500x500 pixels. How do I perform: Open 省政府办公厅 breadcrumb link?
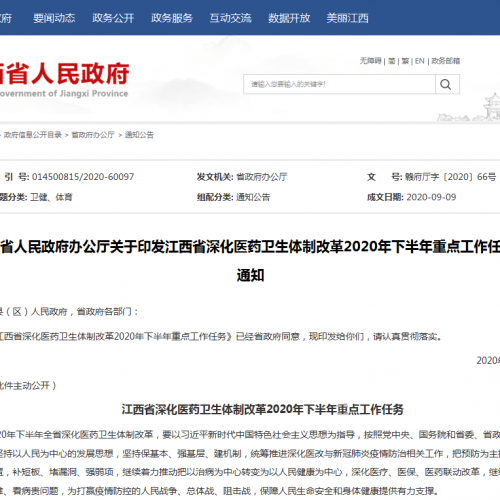coord(93,135)
